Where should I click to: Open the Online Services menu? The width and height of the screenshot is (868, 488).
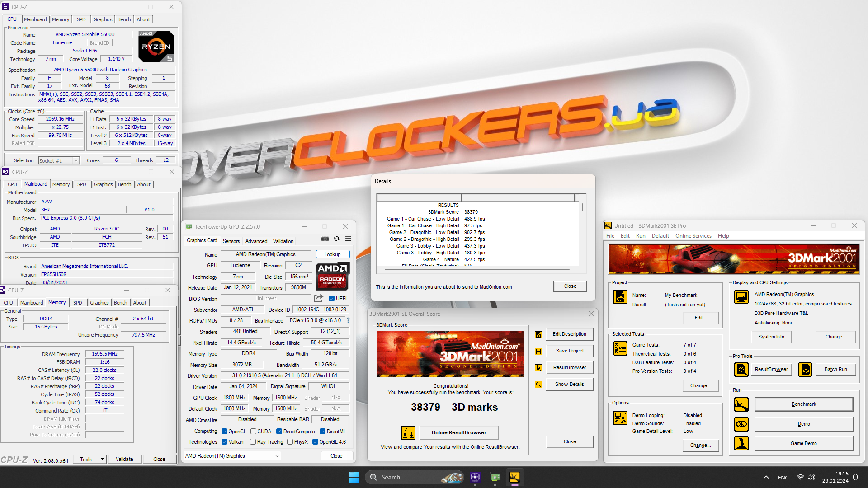coord(693,236)
